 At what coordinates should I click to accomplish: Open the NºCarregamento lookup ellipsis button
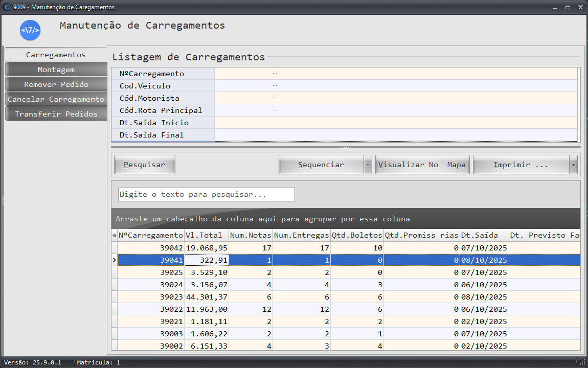(275, 74)
